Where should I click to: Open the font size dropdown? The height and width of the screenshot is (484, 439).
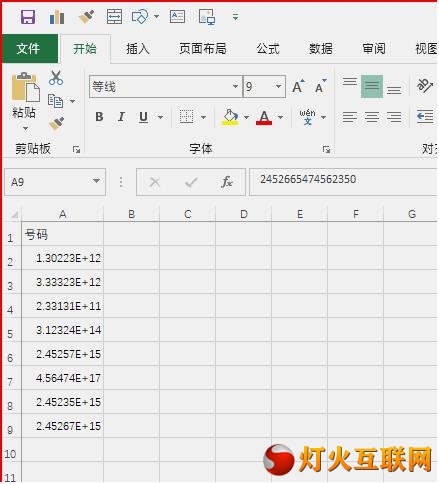tap(278, 86)
